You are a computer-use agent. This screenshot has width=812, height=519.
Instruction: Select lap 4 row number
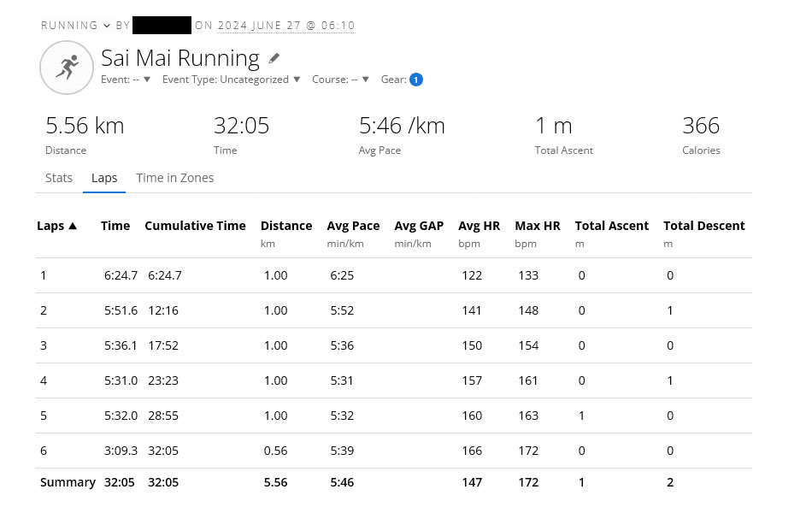pyautogui.click(x=44, y=380)
